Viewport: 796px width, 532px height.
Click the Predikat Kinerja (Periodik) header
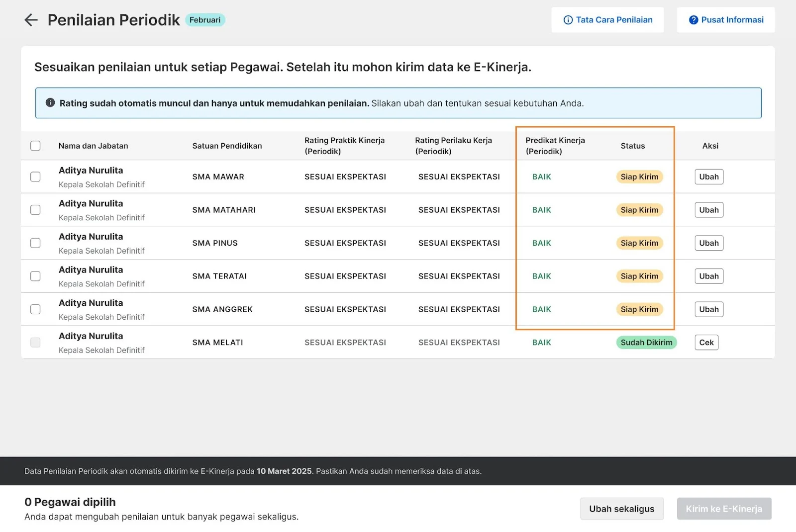(555, 146)
